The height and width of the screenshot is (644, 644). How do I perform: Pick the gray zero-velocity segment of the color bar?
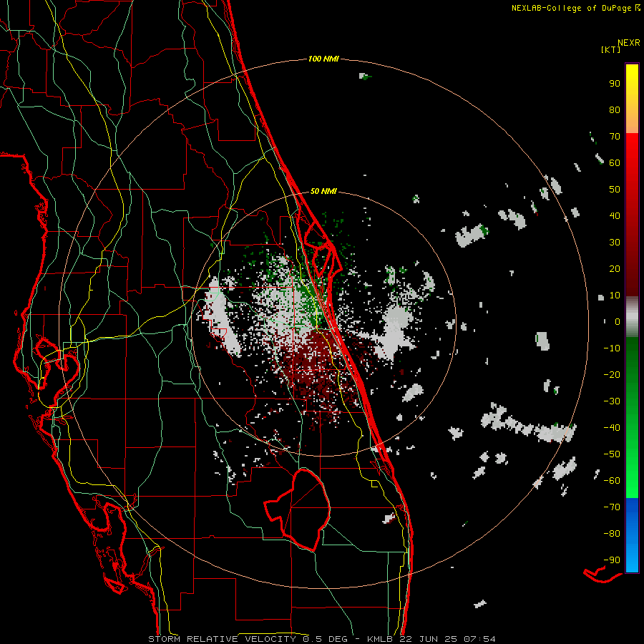(x=632, y=317)
